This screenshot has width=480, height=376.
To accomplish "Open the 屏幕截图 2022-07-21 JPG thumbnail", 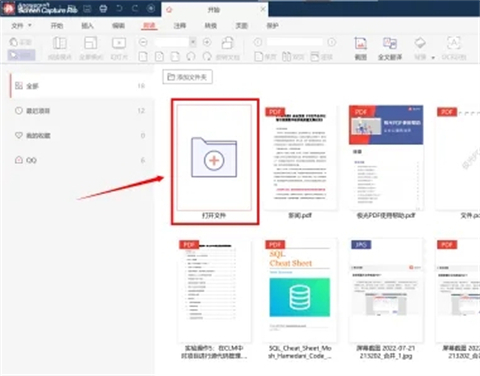I will tap(386, 291).
